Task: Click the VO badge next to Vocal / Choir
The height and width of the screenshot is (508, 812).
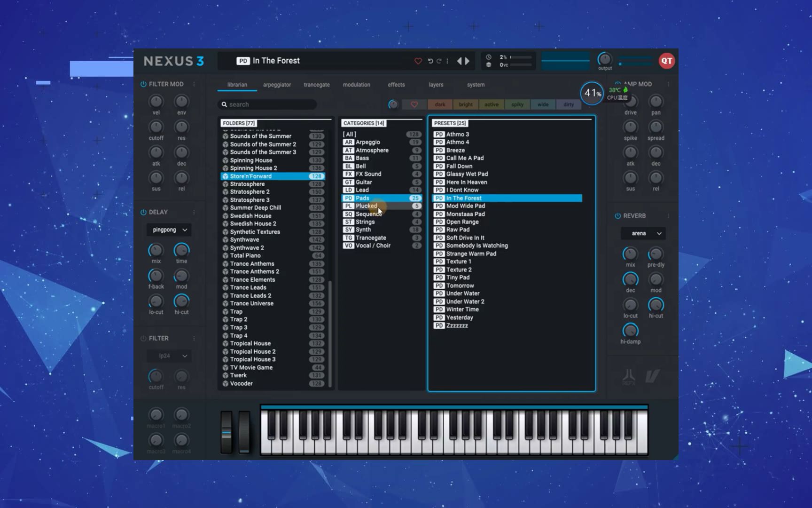Action: [x=348, y=246]
